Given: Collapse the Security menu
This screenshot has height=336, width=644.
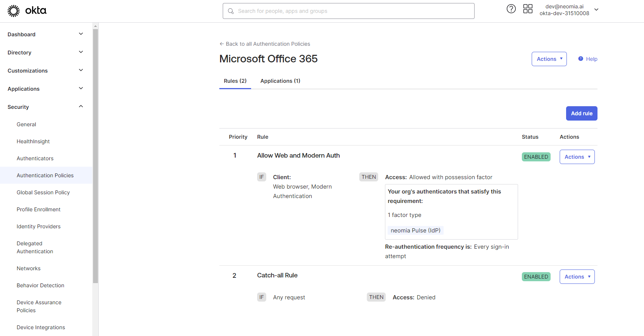Looking at the screenshot, I should pos(46,107).
